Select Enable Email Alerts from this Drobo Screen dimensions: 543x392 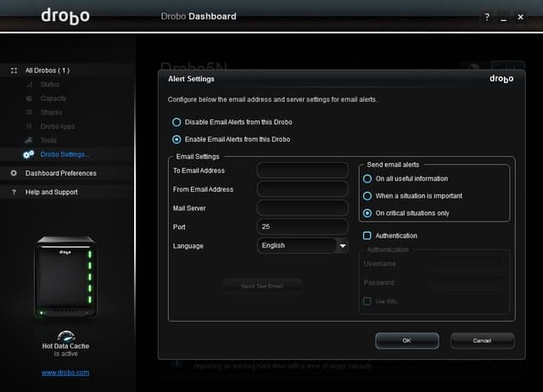click(x=176, y=139)
